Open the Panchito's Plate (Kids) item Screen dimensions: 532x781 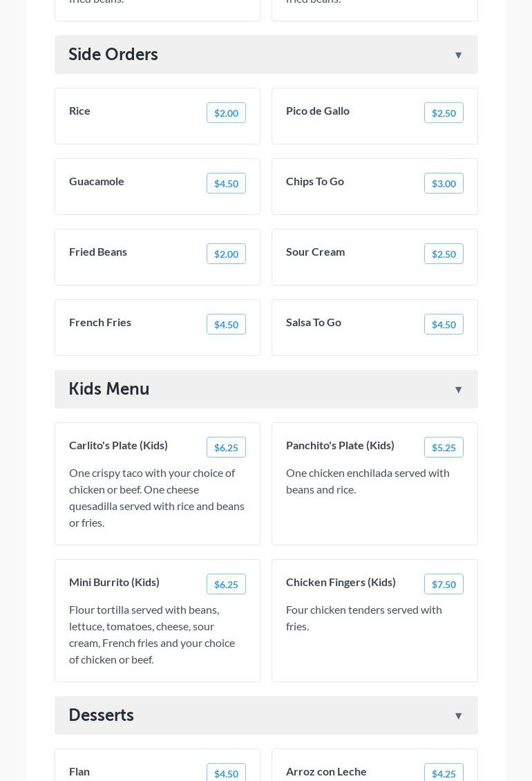pyautogui.click(x=340, y=445)
